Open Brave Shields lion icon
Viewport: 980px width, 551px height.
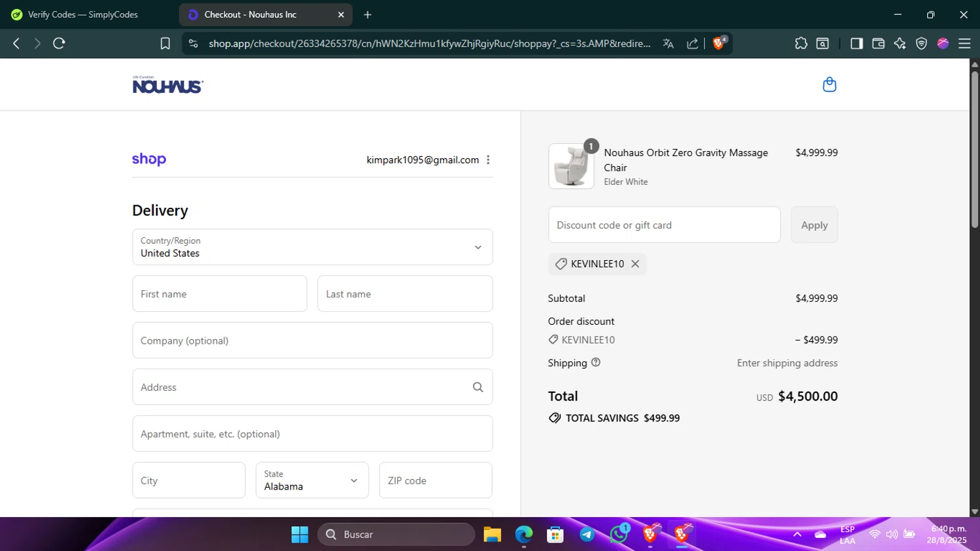click(x=719, y=43)
